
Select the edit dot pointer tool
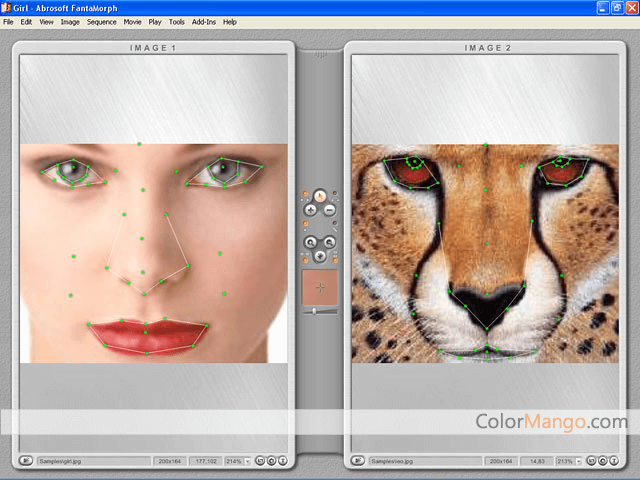click(320, 196)
